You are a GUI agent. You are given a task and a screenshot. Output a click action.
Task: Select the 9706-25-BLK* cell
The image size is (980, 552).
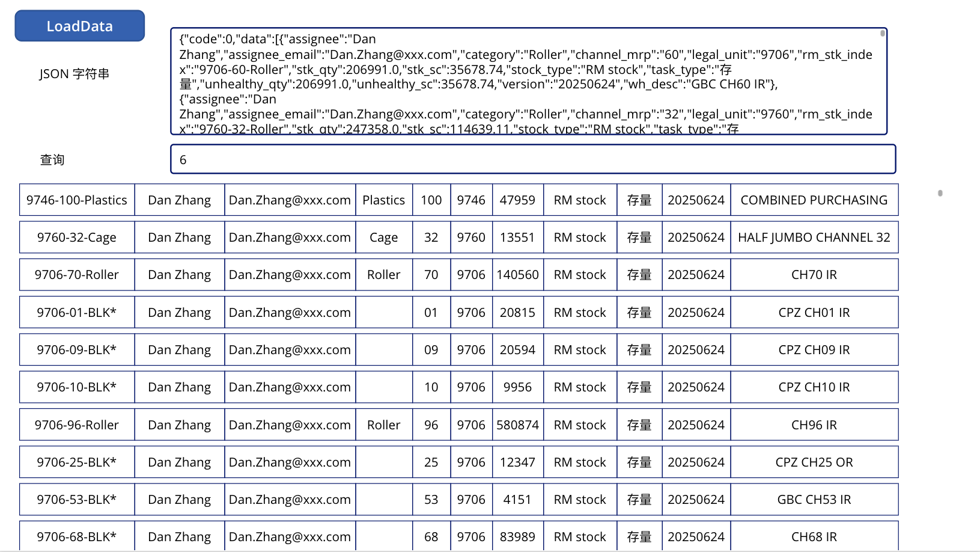pyautogui.click(x=77, y=462)
